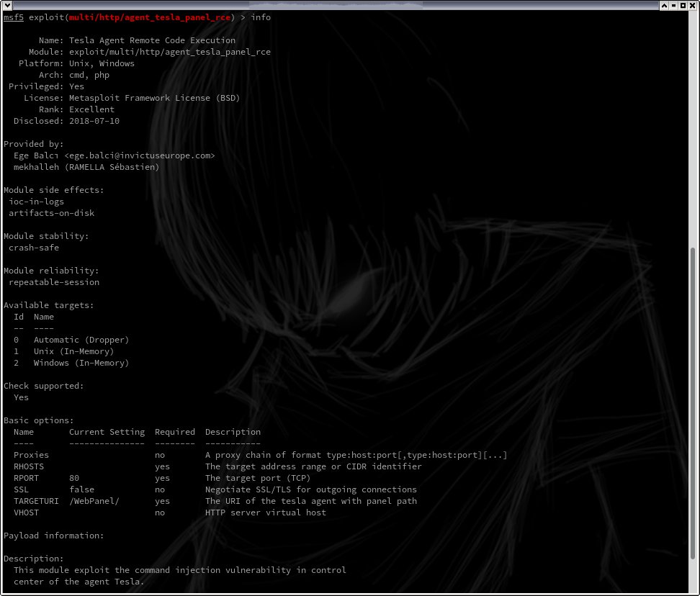This screenshot has width=700, height=596.
Task: Click the 'Current Setting' column header
Action: [107, 432]
